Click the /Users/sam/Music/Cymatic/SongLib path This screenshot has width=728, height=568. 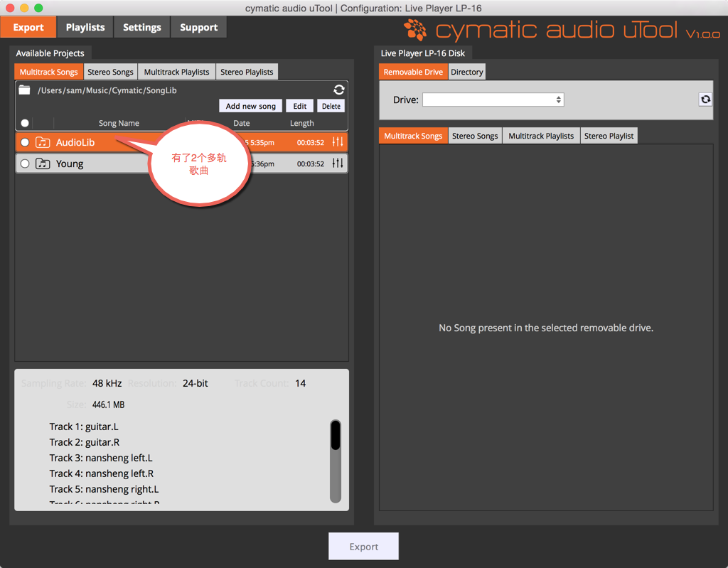107,90
